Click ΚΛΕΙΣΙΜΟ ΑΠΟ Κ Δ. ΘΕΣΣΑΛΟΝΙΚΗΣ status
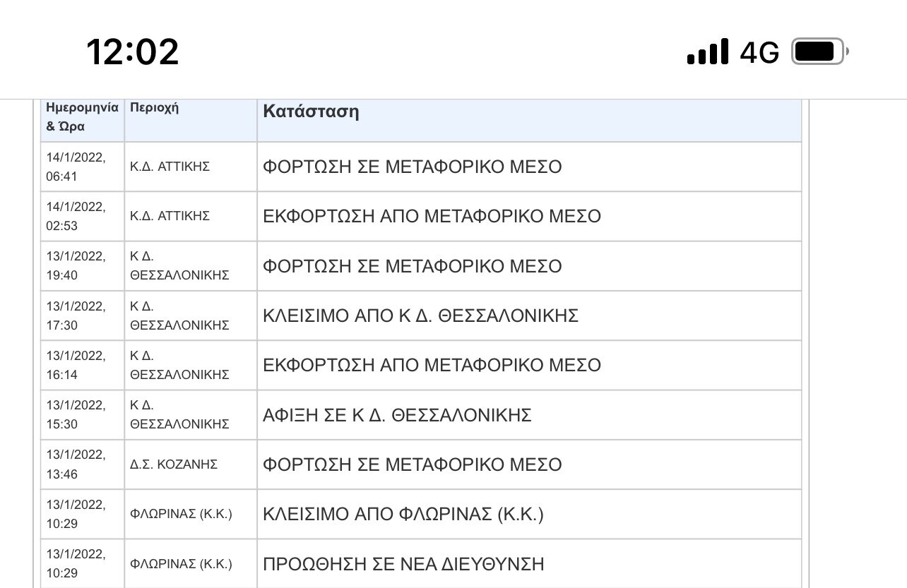The height and width of the screenshot is (588, 907). (x=420, y=316)
